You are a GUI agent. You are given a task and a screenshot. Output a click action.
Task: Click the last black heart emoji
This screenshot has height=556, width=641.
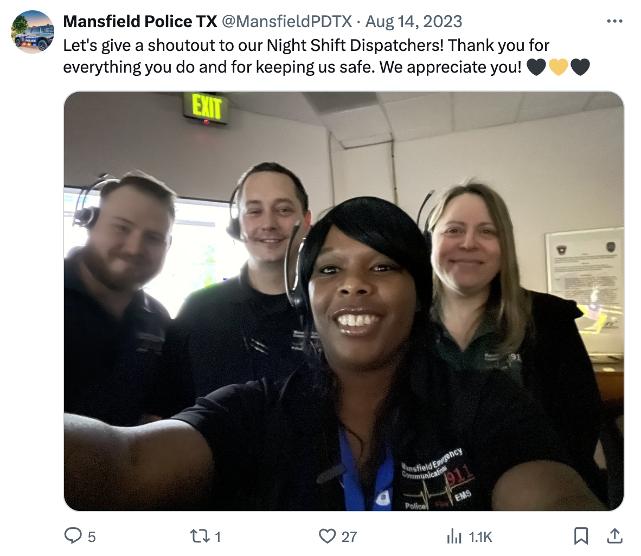tap(580, 67)
